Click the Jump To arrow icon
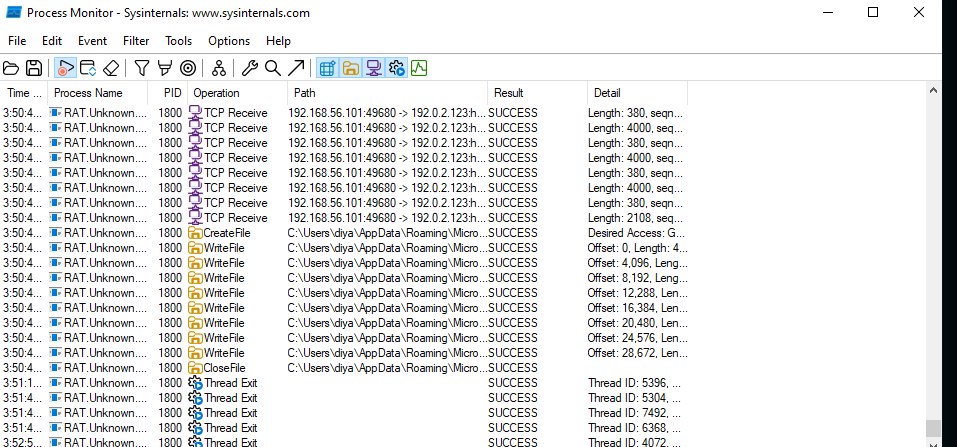The height and width of the screenshot is (447, 957). tap(296, 68)
